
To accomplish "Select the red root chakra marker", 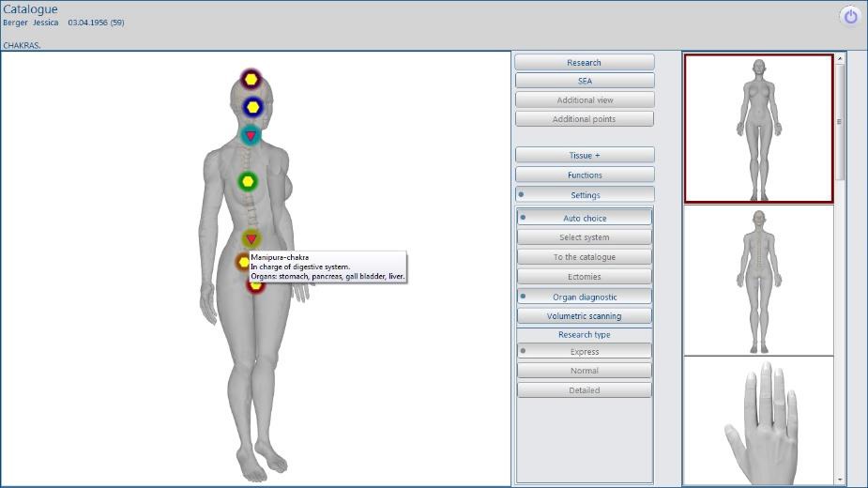I will [x=256, y=286].
